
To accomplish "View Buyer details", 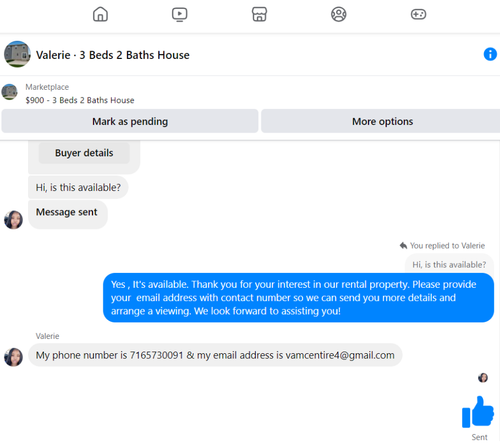I will tap(84, 153).
